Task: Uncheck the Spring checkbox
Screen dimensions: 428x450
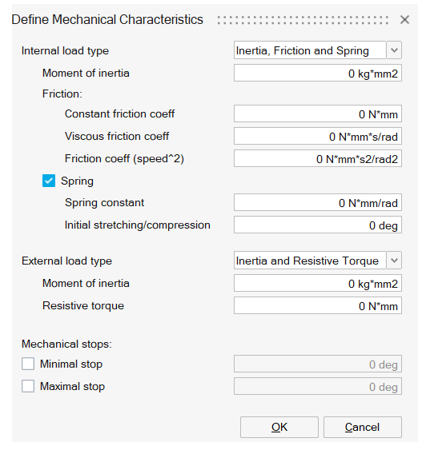Action: coord(49,181)
